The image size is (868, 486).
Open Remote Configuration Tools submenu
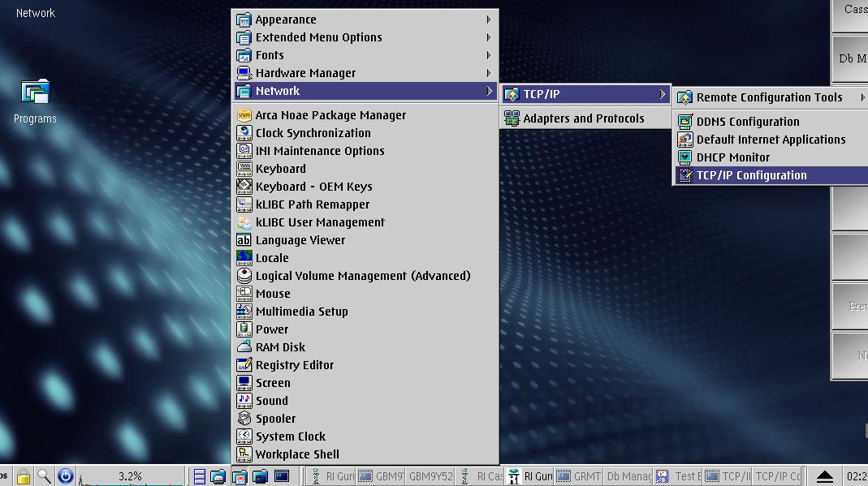pyautogui.click(x=771, y=97)
